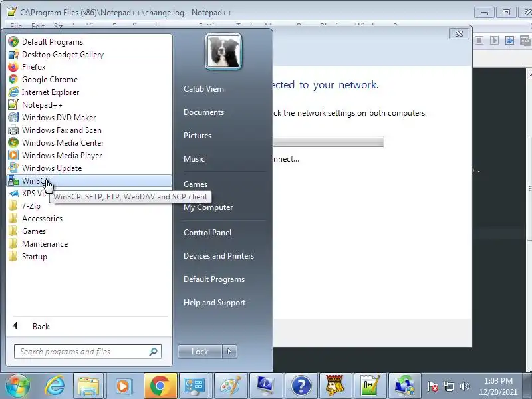The image size is (532, 399).
Task: Click the volume speaker tray icon
Action: click(464, 386)
